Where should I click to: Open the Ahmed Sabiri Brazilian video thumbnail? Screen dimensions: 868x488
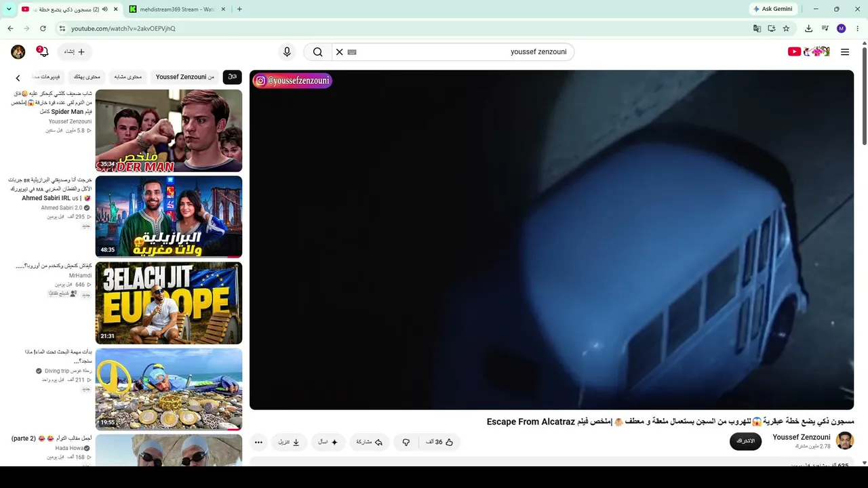[169, 217]
